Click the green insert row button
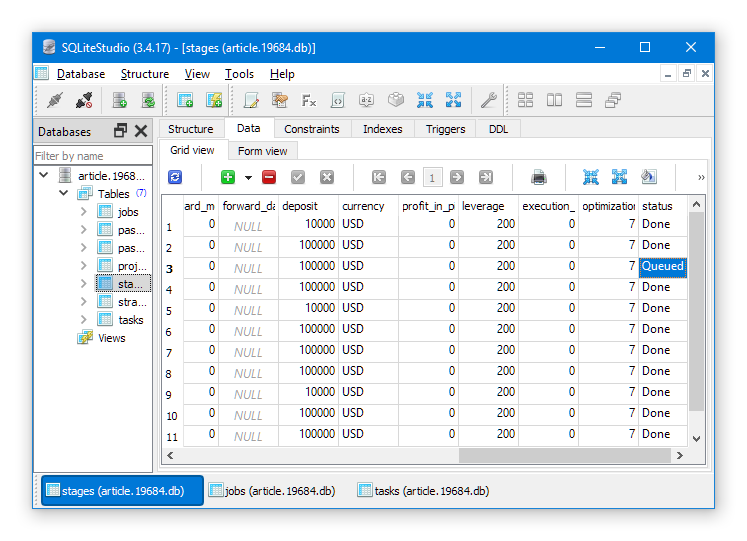Viewport: 747px width, 541px height. [x=228, y=177]
